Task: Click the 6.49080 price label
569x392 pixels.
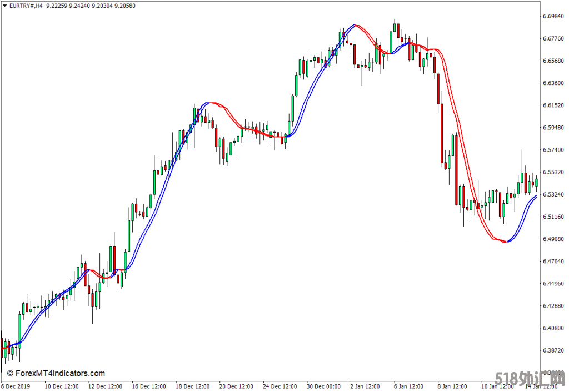Action: tap(553, 239)
